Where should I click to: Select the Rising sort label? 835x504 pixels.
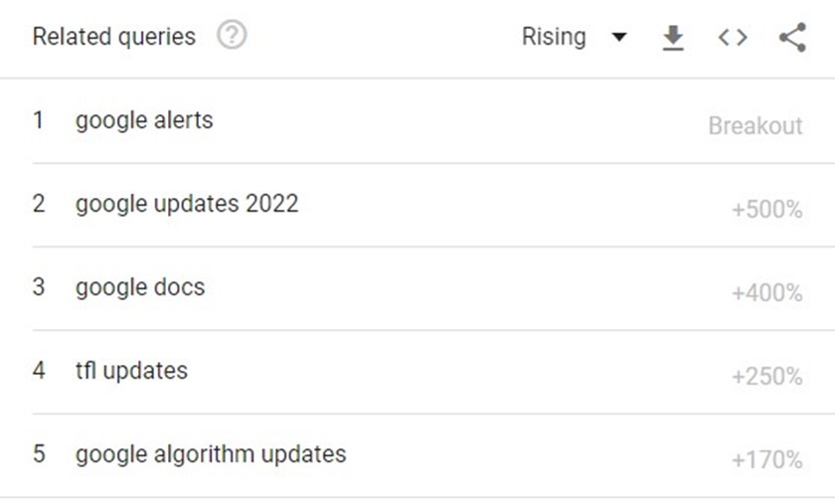coord(554,37)
